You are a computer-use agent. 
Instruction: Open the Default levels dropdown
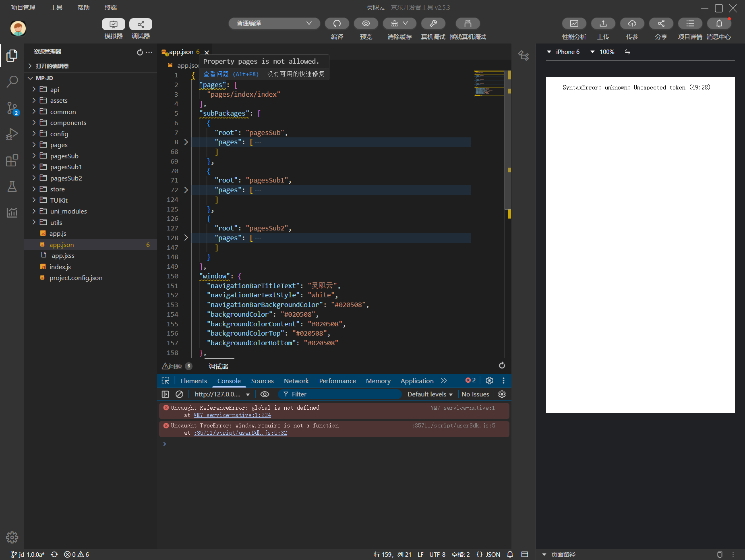click(430, 394)
